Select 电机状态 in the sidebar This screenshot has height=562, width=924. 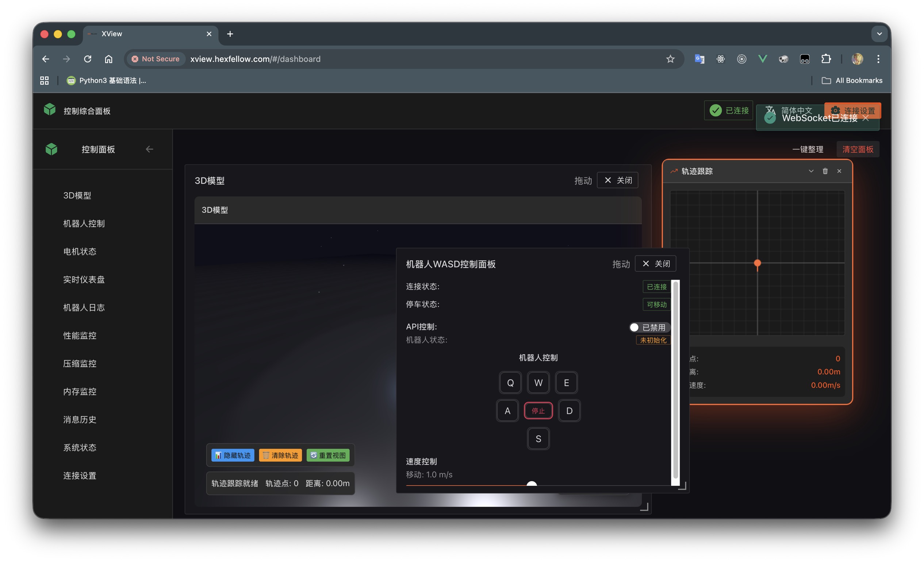[80, 251]
